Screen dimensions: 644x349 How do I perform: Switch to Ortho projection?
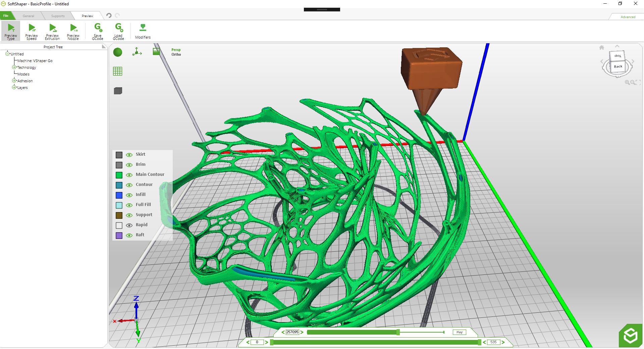tap(176, 54)
